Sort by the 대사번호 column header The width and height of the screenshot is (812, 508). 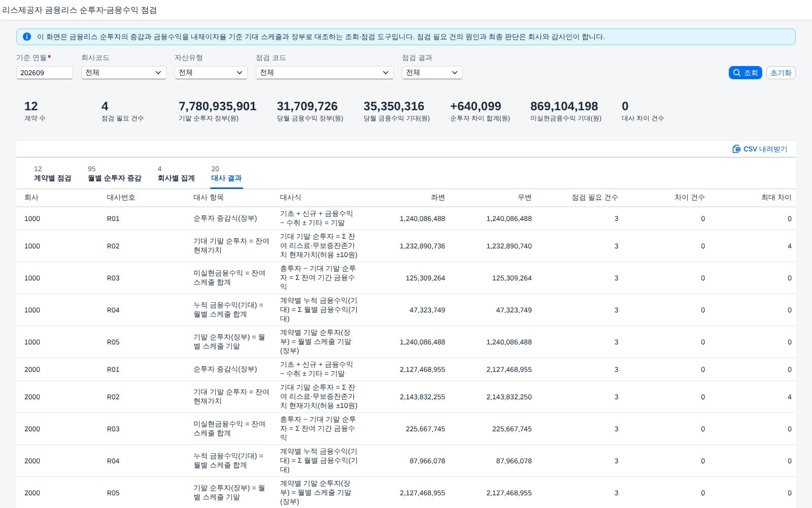[x=121, y=198]
